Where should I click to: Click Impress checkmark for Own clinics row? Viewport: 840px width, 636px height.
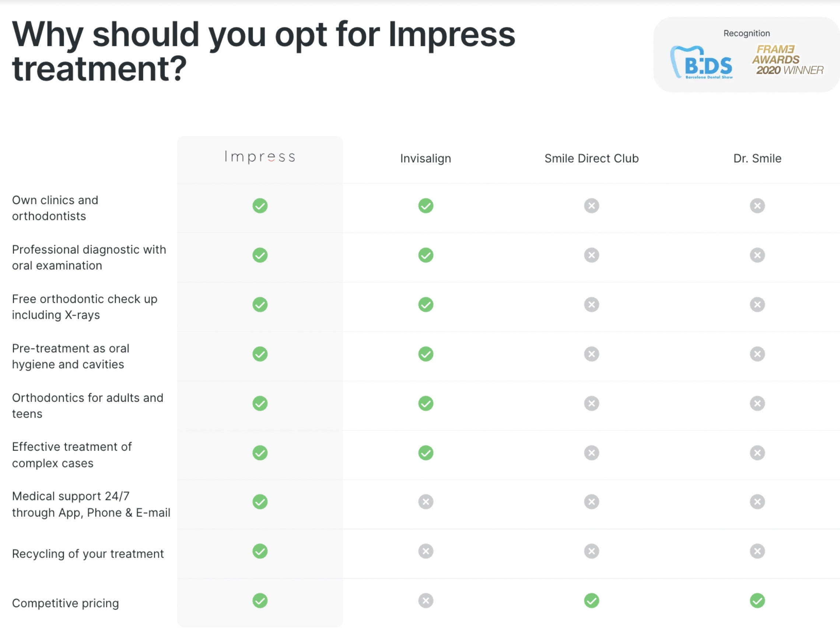260,206
